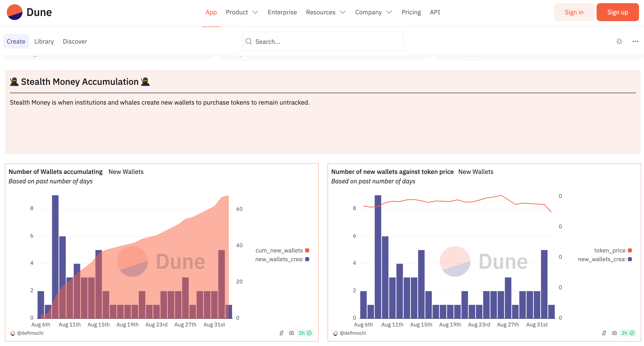Click 'New Wallets' label on right chart
Screen dimensions: 644x346
click(476, 172)
